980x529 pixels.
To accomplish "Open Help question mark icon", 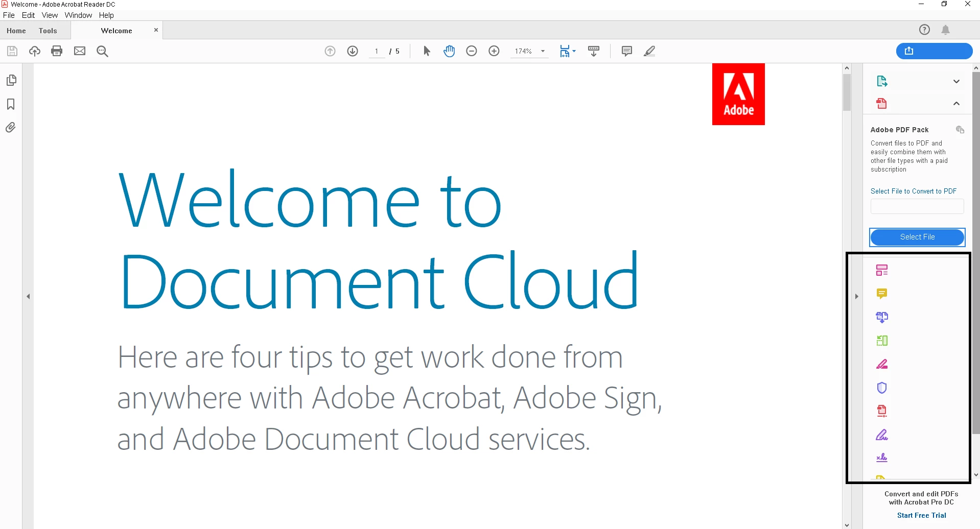I will pos(924,30).
